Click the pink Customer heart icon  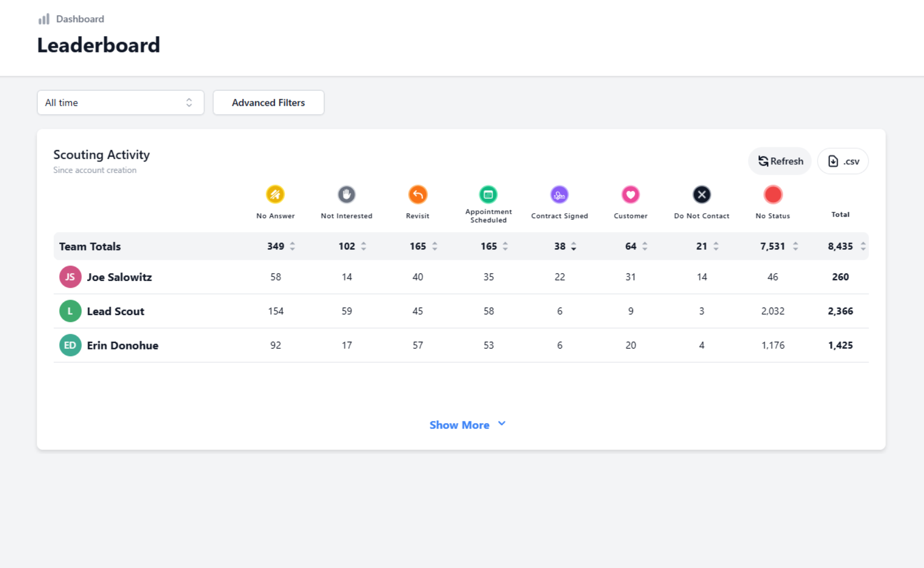coord(630,194)
